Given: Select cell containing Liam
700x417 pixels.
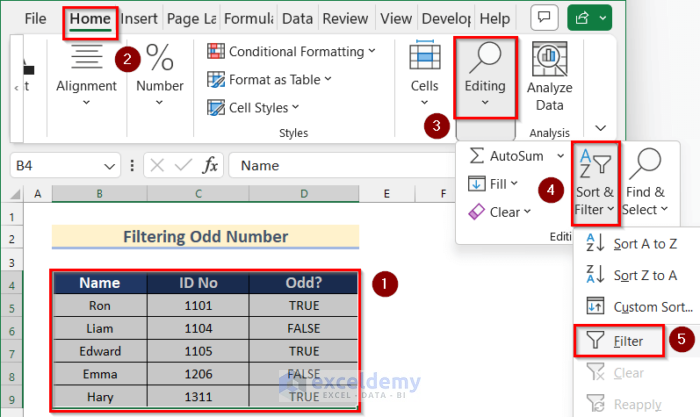Looking at the screenshot, I should [x=100, y=329].
